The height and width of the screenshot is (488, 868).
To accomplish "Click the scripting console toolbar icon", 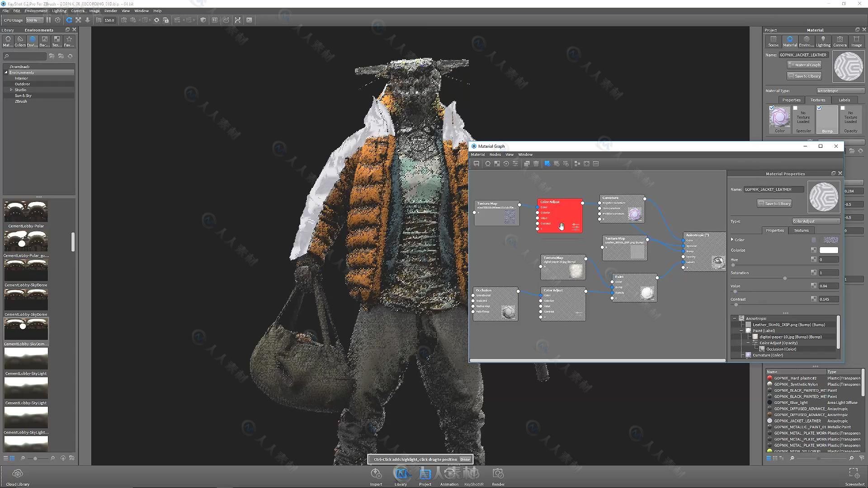I will [x=249, y=20].
